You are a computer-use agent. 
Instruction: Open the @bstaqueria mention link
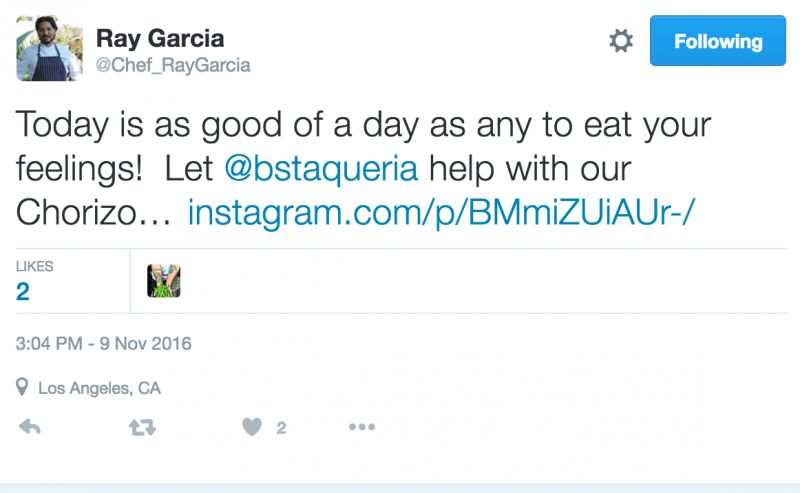(x=320, y=167)
